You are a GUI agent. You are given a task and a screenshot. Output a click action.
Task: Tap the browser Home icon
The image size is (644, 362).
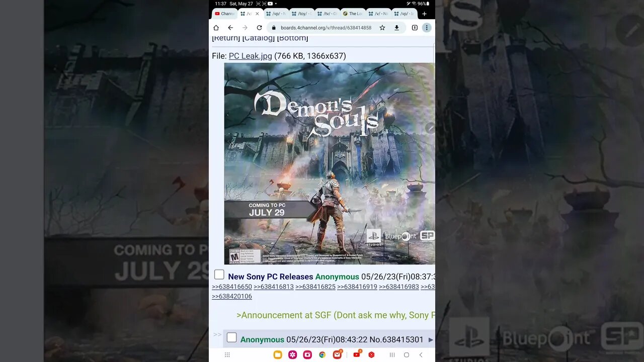[x=216, y=28]
